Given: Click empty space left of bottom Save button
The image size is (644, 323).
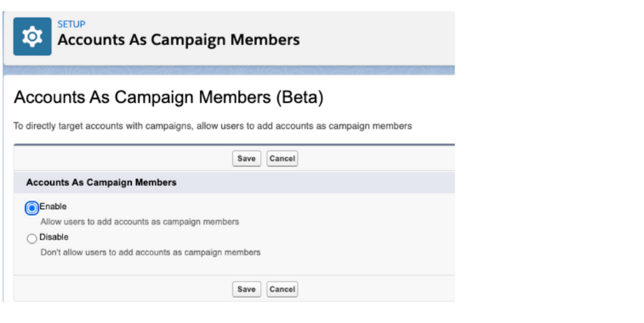Looking at the screenshot, I should click(x=123, y=289).
